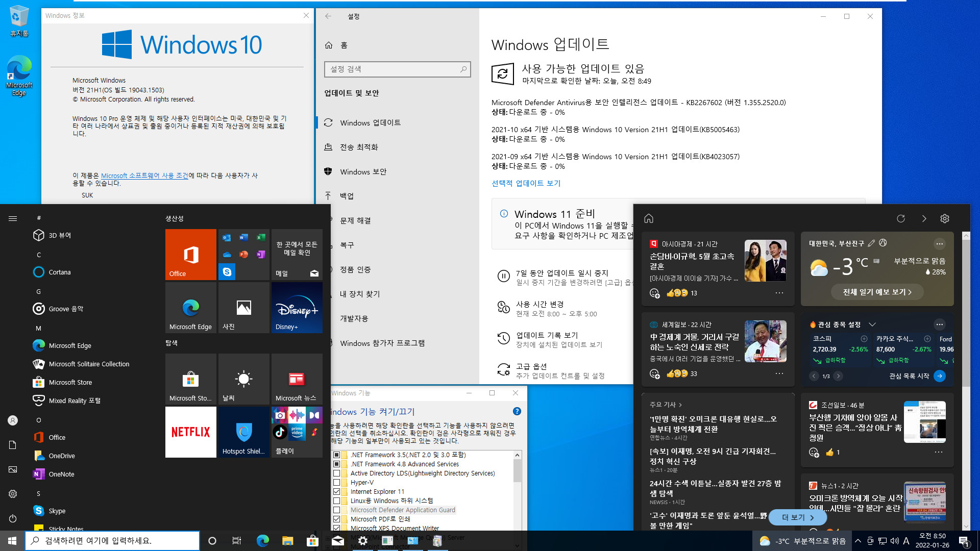Open Microsoft Edge desktop shortcut
980x551 pixels.
point(19,76)
